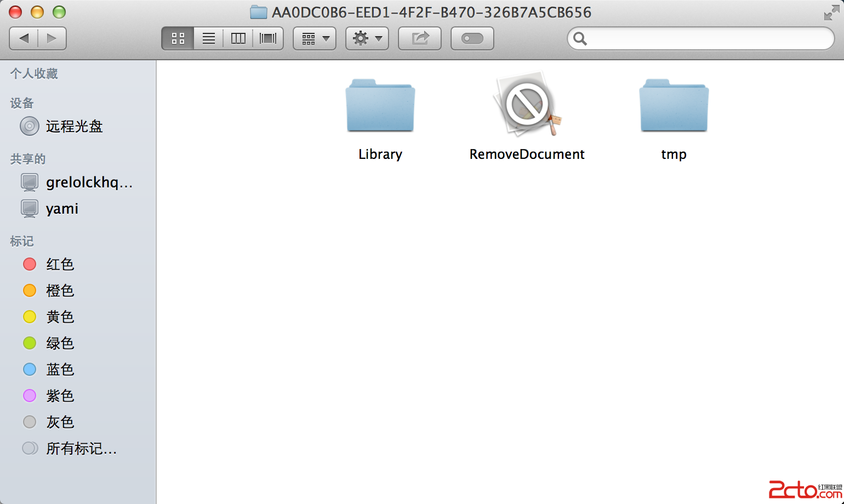Click the Share toolbar icon
Image resolution: width=844 pixels, height=504 pixels.
pyautogui.click(x=420, y=38)
